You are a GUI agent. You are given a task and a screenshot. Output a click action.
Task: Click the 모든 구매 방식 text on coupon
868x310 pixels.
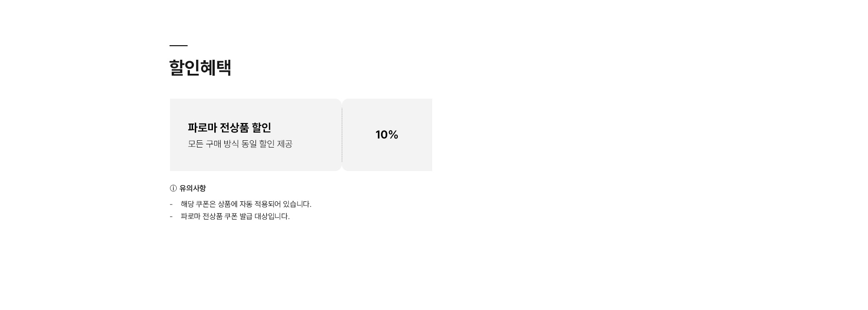pyautogui.click(x=213, y=144)
